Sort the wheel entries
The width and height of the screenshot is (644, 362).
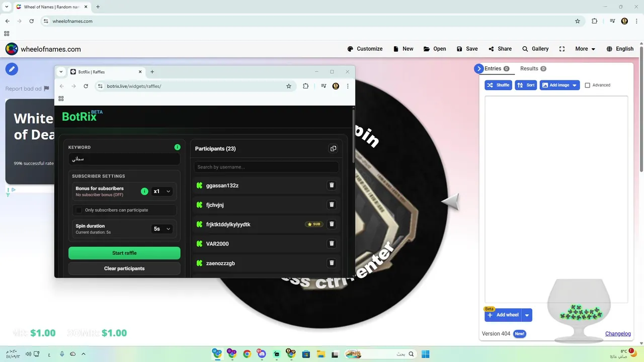526,85
